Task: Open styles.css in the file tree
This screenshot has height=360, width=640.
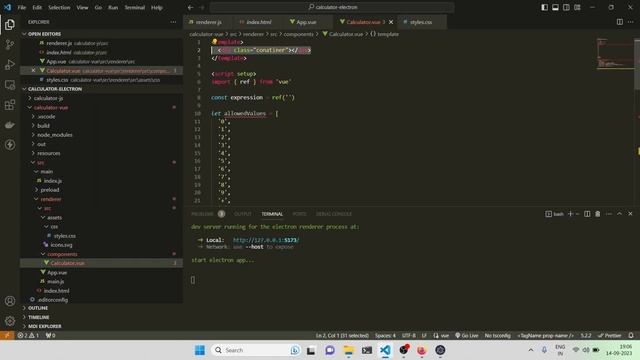Action: (64, 236)
